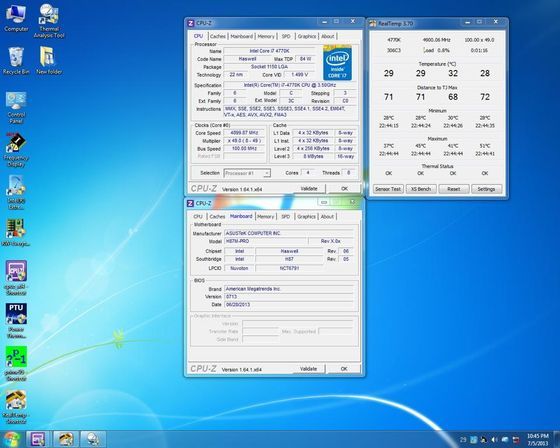Click the XS Bench button

(x=421, y=189)
